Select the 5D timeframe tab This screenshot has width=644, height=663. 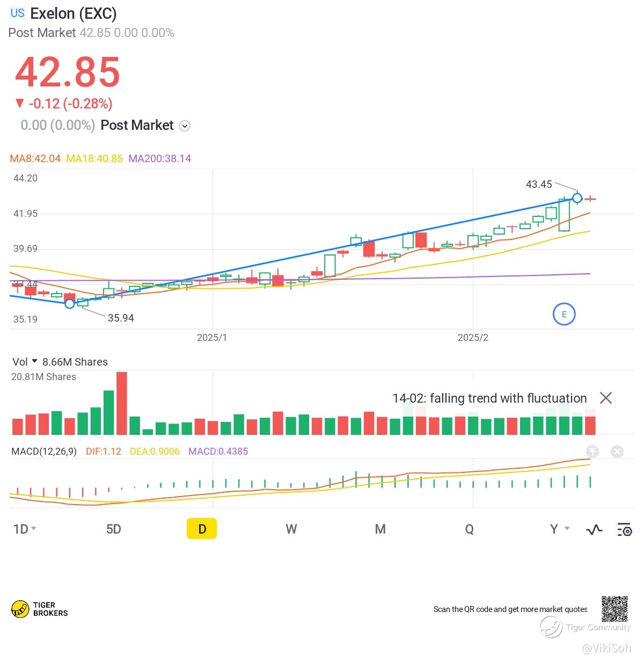(x=113, y=529)
